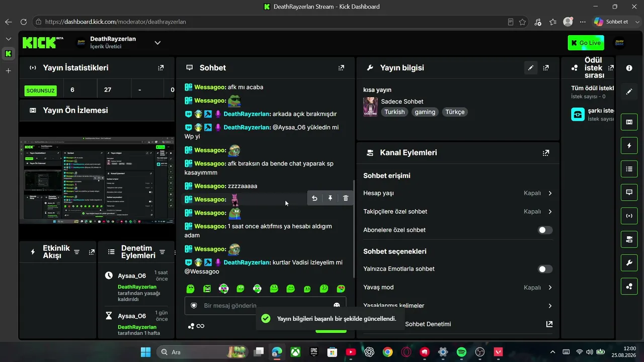Click the şarkı isteği reward request
The width and height of the screenshot is (644, 362).
(593, 114)
